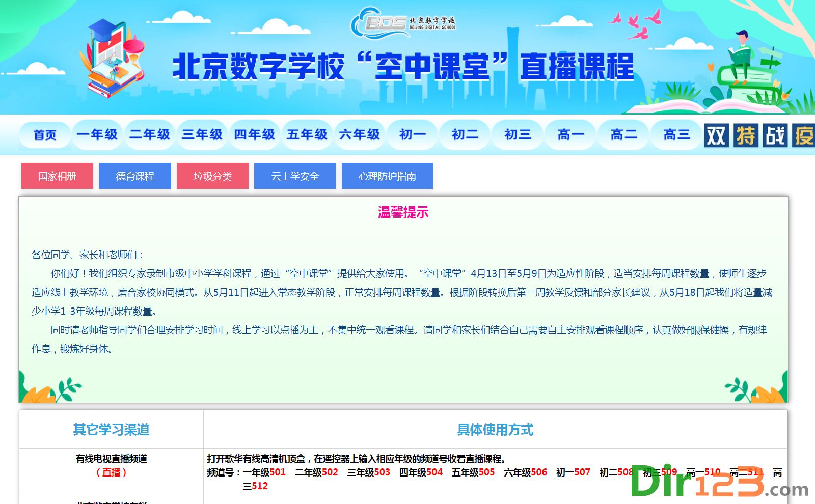Click the red (直播) label
The width and height of the screenshot is (815, 504).
coord(111,472)
